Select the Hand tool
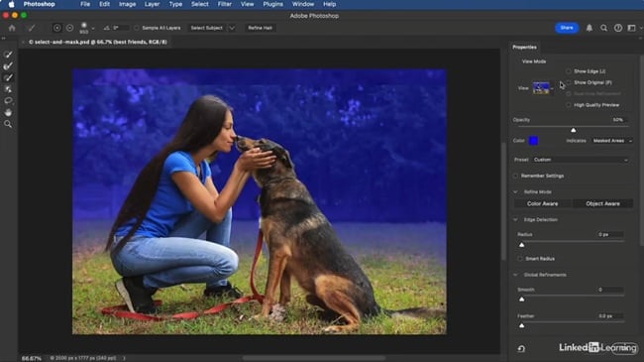Screen dimensions: 644x362 pos(8,112)
